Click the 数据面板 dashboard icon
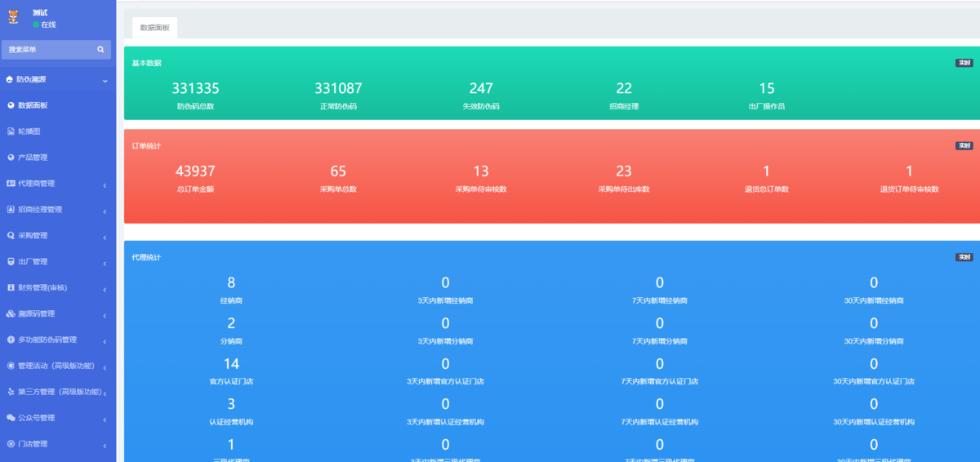980x462 pixels. (11, 105)
